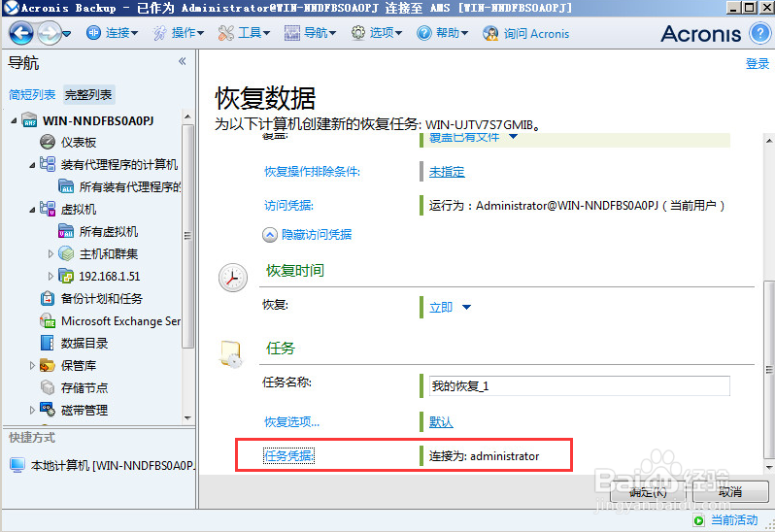Click the Microsoft Exchange Server icon

48,320
